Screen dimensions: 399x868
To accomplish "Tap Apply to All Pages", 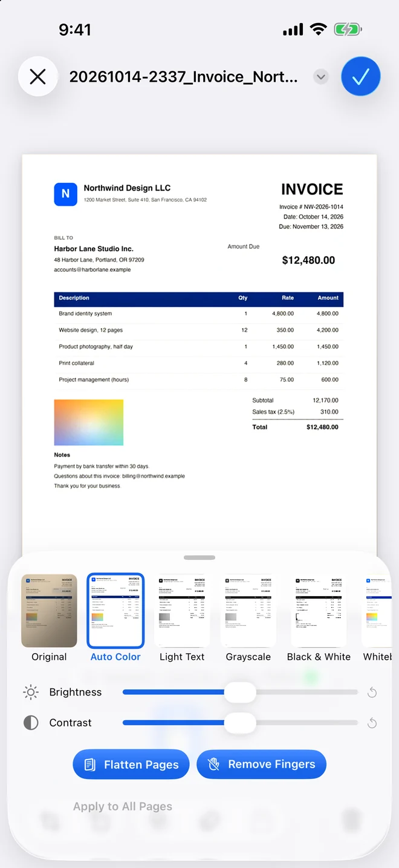I will [123, 806].
